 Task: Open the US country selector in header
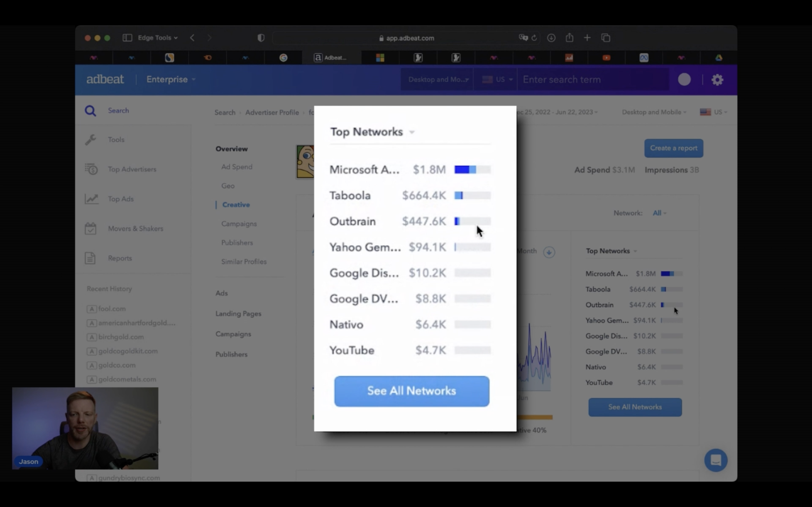tap(497, 79)
